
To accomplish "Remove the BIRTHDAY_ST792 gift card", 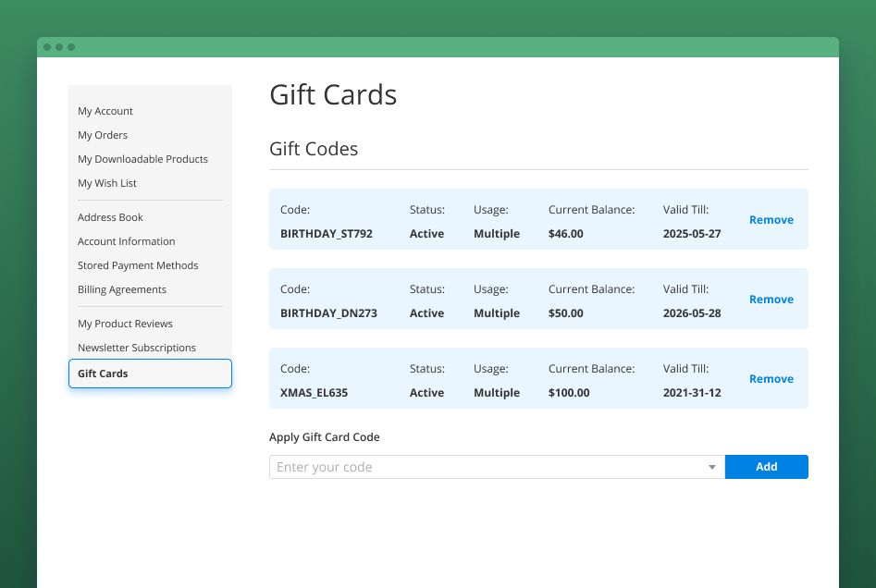I will [x=771, y=219].
